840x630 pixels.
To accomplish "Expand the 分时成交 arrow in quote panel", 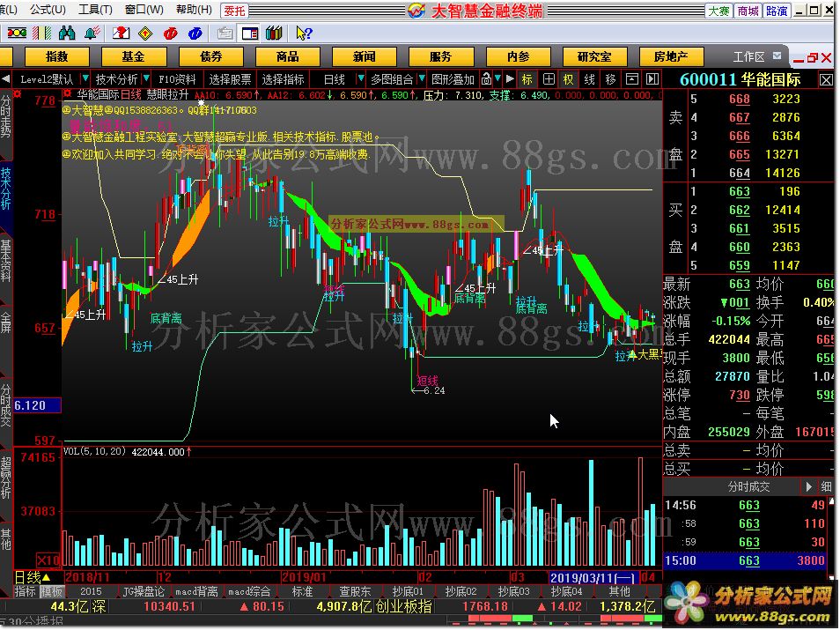I will (x=809, y=487).
